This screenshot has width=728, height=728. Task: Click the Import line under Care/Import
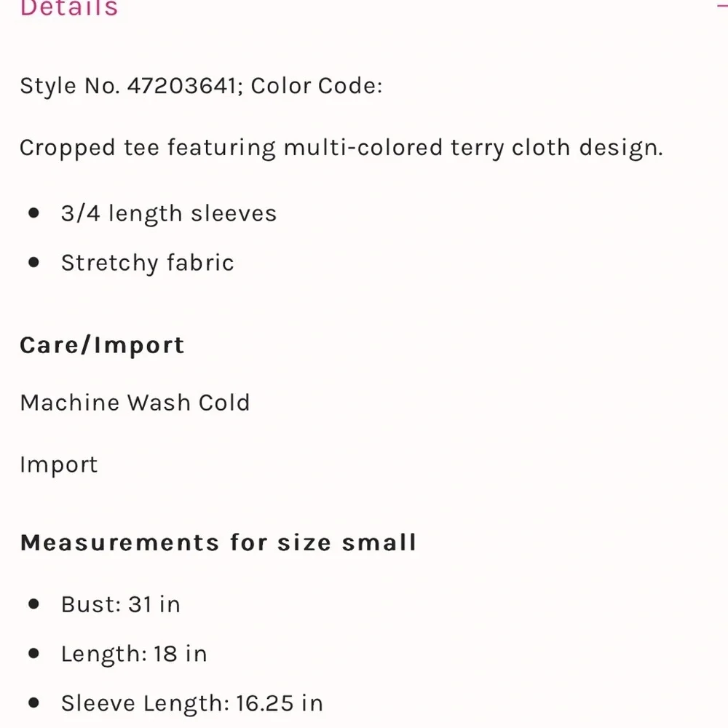coord(59,465)
